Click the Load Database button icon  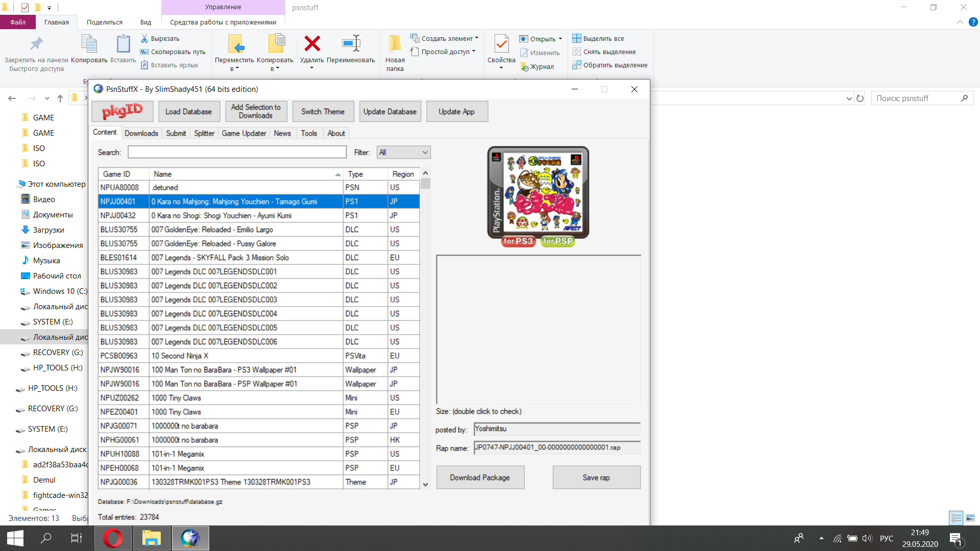click(188, 112)
